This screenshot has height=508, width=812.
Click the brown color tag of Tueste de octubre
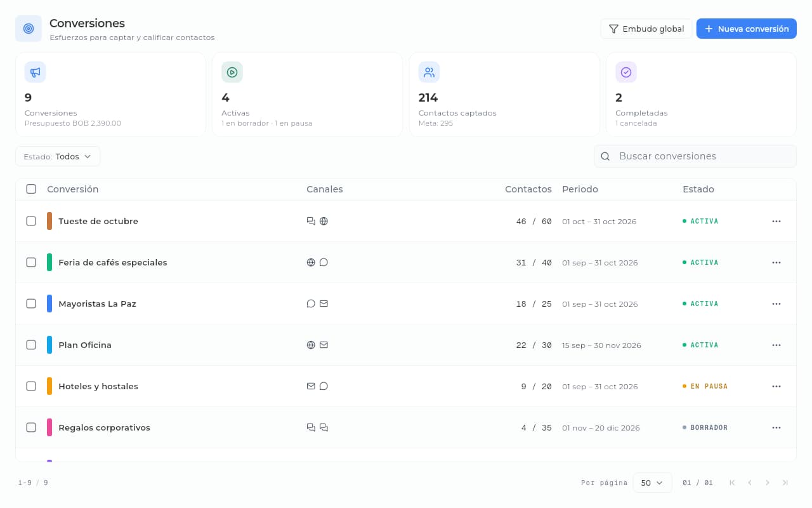tap(49, 221)
